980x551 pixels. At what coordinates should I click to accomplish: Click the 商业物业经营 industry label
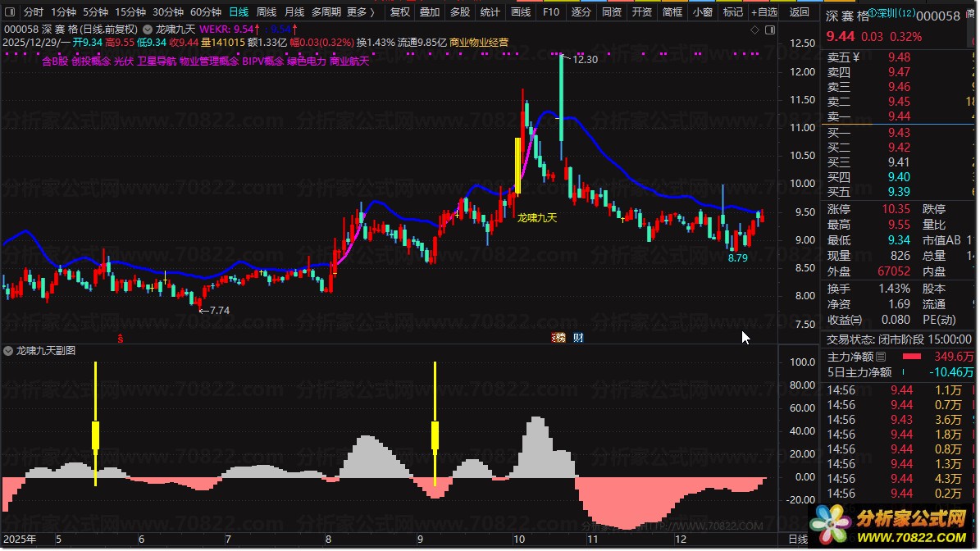pos(479,43)
